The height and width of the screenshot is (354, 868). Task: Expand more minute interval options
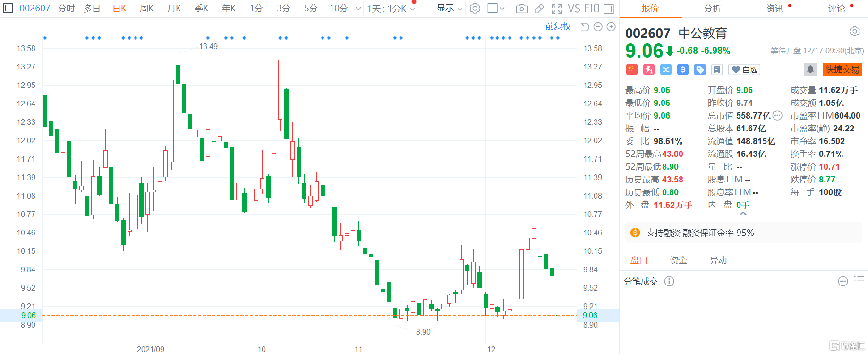(358, 9)
